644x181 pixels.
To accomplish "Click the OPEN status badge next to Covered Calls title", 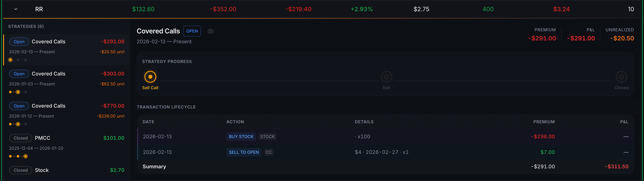I will tap(192, 31).
